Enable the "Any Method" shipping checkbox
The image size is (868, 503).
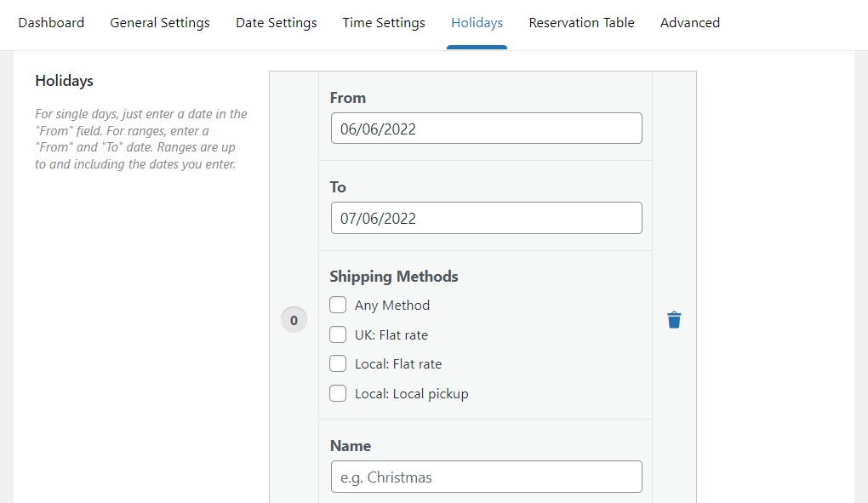[338, 305]
